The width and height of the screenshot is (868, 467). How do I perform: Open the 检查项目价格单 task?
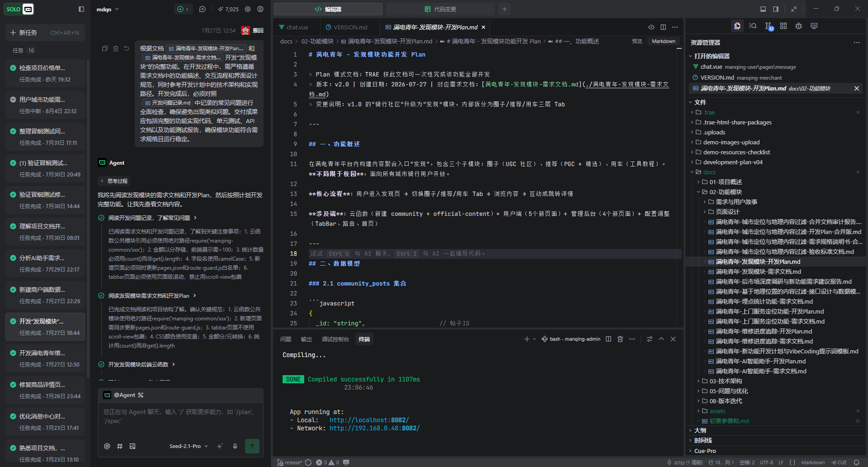coord(45,73)
